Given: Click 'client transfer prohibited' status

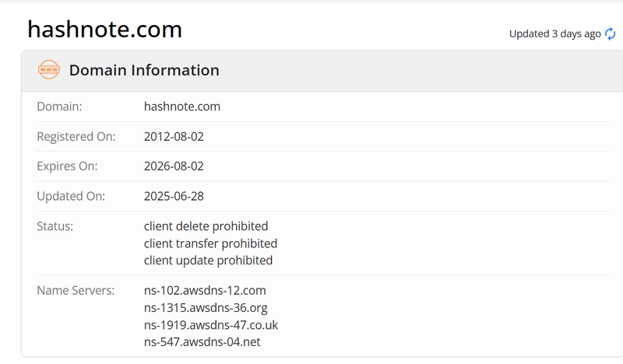Looking at the screenshot, I should tap(210, 243).
